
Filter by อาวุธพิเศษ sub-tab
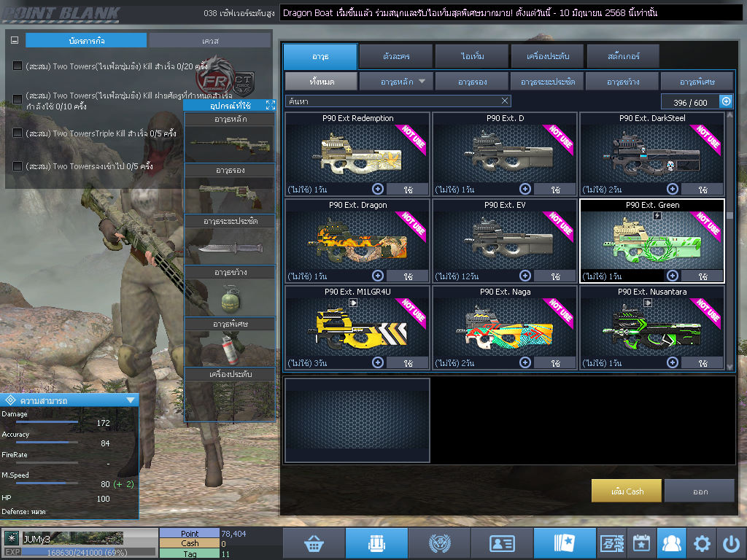tap(697, 82)
